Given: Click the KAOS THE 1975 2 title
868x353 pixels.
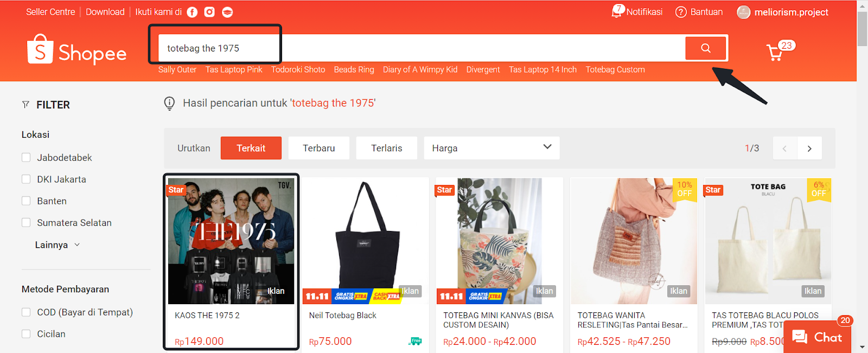Looking at the screenshot, I should coord(207,315).
